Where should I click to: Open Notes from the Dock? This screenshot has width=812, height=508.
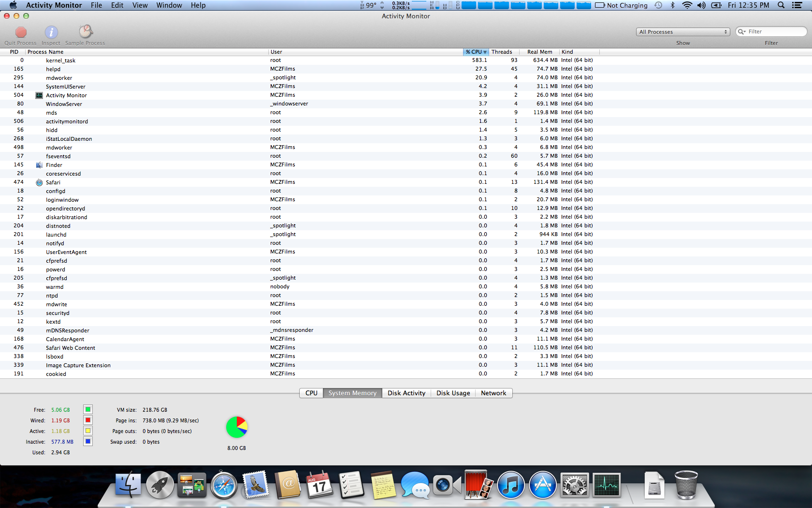pyautogui.click(x=383, y=485)
